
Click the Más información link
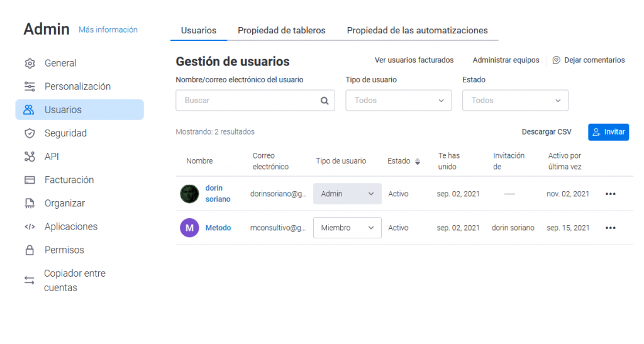(x=108, y=30)
